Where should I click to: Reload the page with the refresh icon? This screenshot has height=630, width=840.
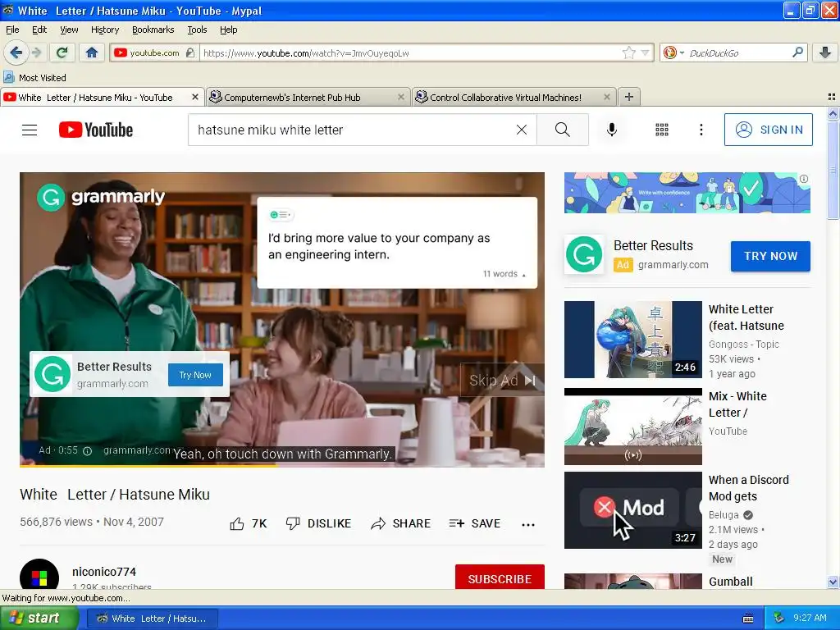pos(62,52)
